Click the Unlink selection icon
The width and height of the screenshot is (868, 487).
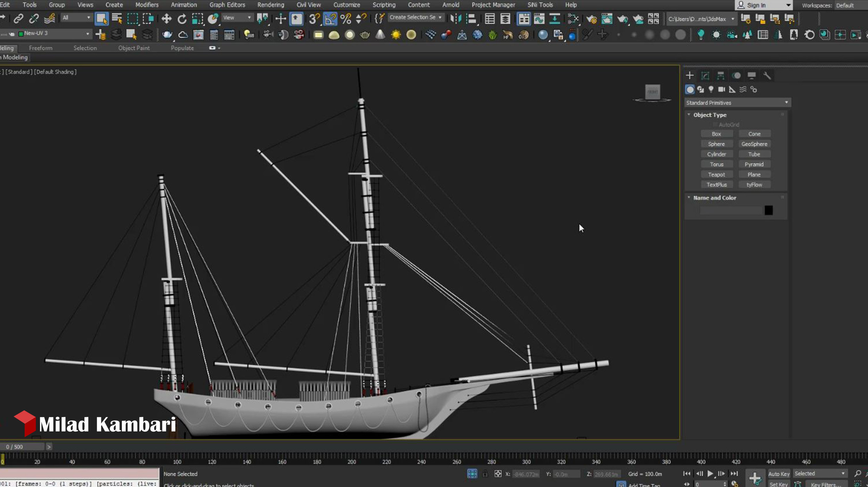pyautogui.click(x=34, y=19)
